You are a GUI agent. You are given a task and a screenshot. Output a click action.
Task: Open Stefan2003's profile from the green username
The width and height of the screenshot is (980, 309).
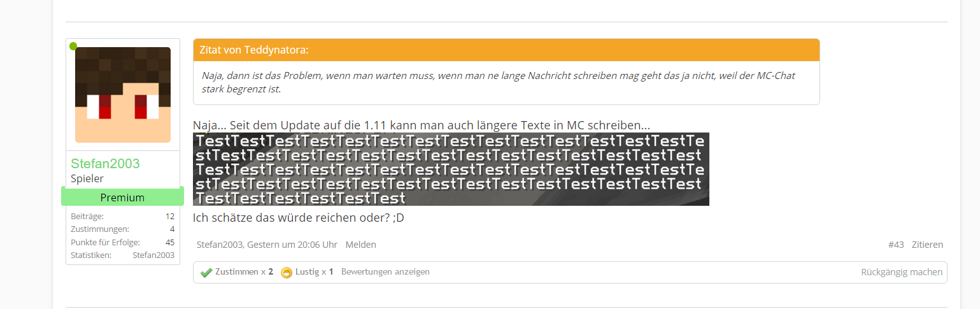click(x=105, y=164)
